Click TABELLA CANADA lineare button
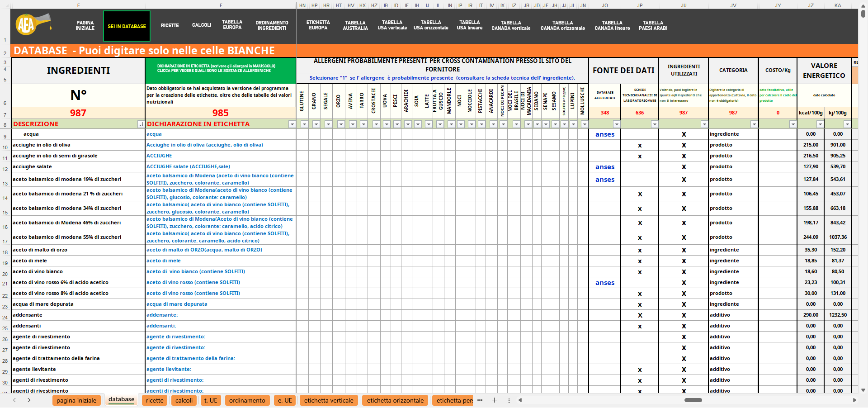Viewport: 868px width, 408px height. [612, 25]
